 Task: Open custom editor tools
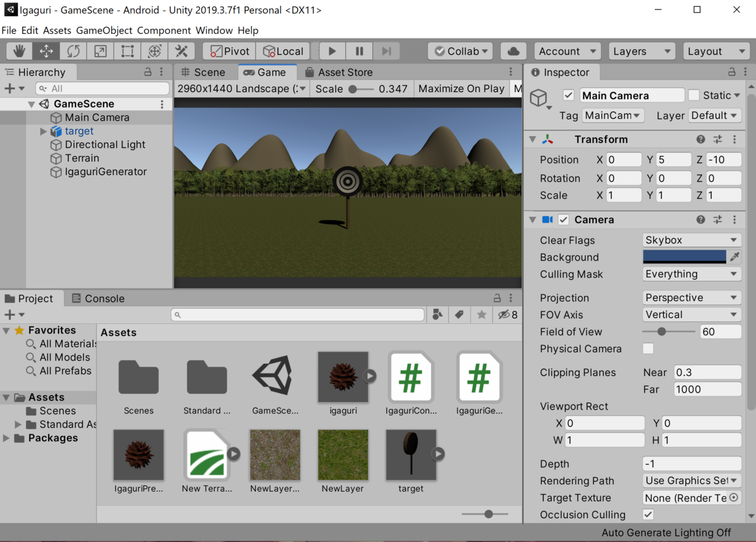[x=182, y=51]
